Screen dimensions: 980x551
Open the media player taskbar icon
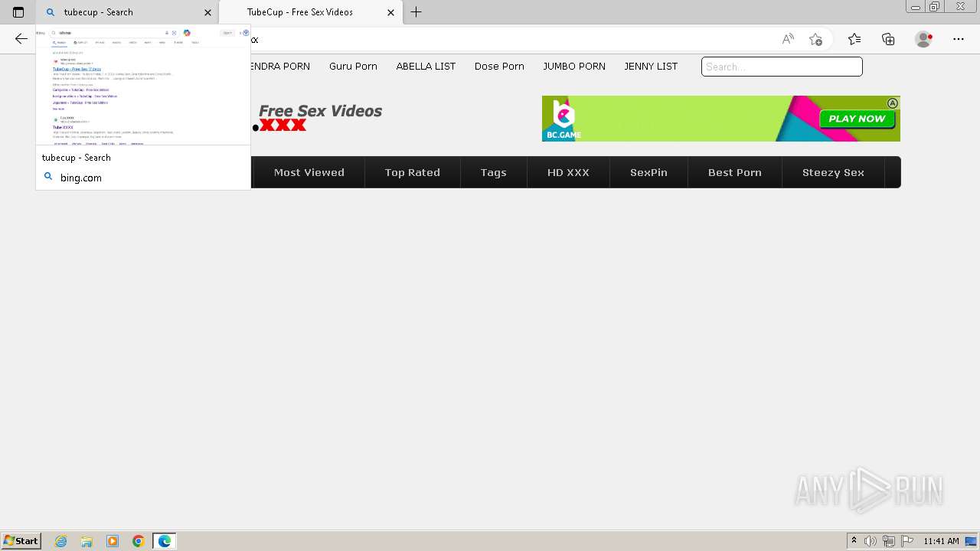113,541
